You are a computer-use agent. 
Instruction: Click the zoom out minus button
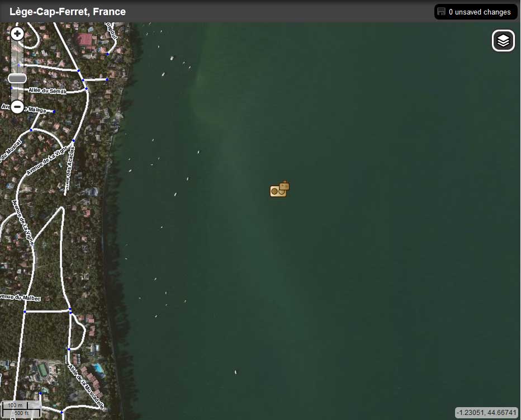point(17,106)
